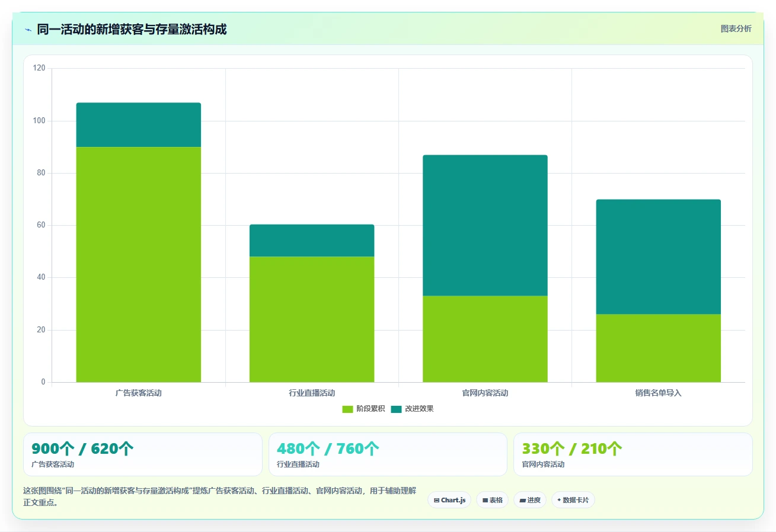Click the y-axis value 100
This screenshot has width=776, height=532.
pos(39,121)
